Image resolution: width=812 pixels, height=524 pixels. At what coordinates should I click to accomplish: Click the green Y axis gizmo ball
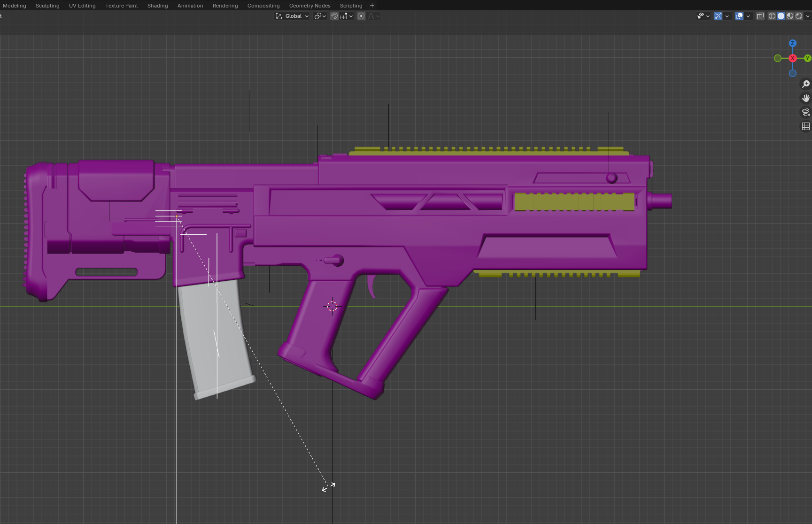point(807,58)
